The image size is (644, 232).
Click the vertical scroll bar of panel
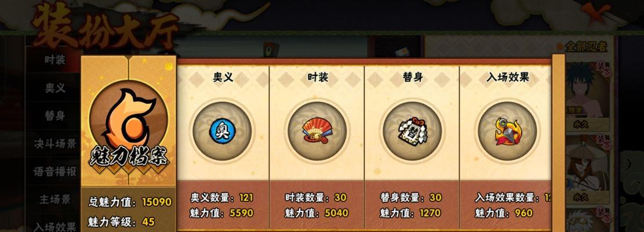pos(558,143)
